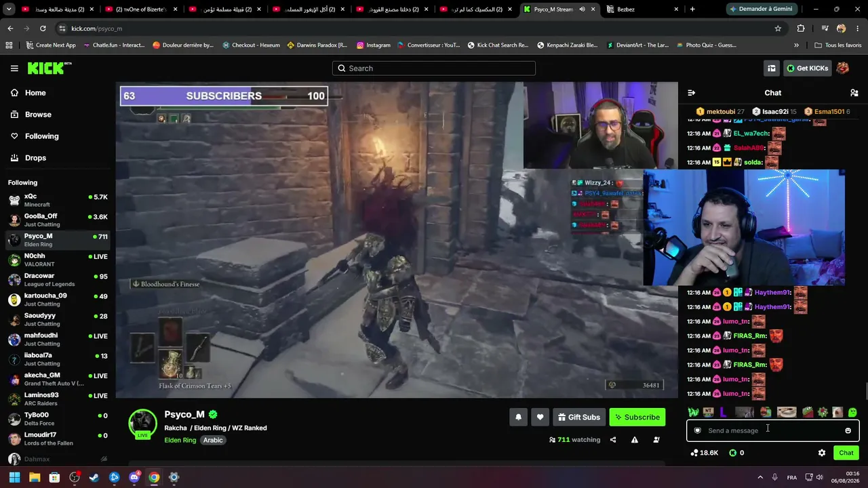Open the Elden Ring category link
The image size is (868, 488).
pos(180,441)
